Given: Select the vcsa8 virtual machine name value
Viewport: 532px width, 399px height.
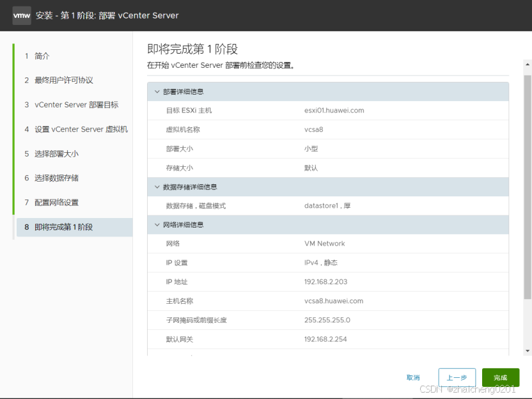Looking at the screenshot, I should pyautogui.click(x=314, y=130).
